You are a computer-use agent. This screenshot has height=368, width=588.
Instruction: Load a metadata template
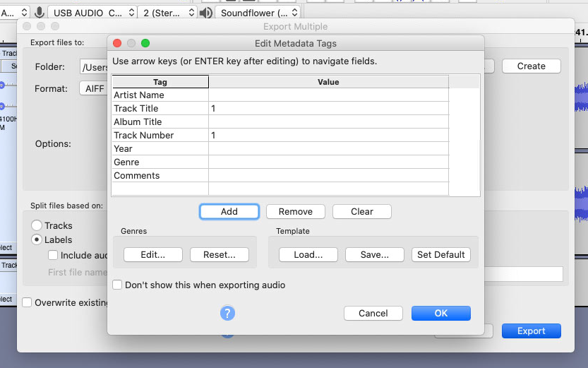point(308,254)
